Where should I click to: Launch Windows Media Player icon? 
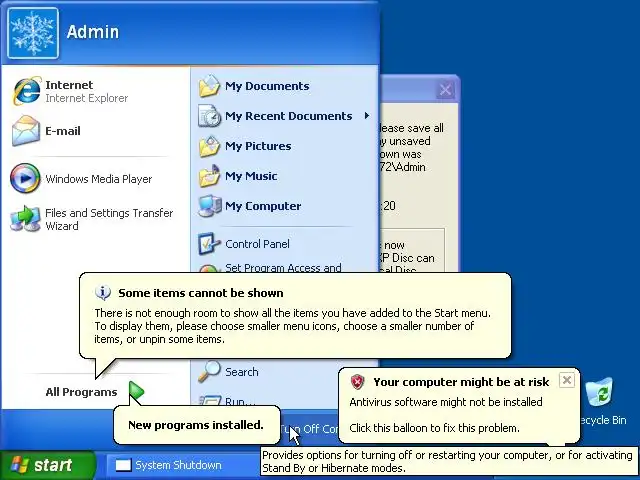(25, 178)
